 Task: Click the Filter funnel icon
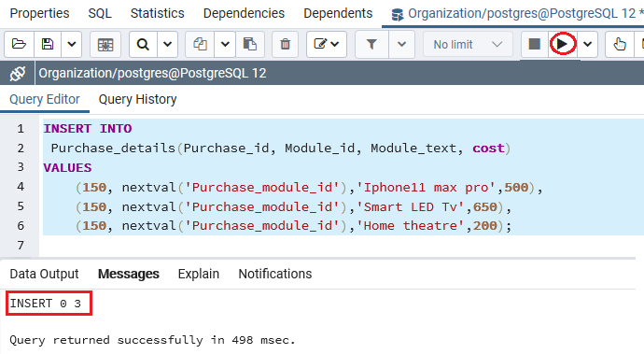[x=371, y=44]
